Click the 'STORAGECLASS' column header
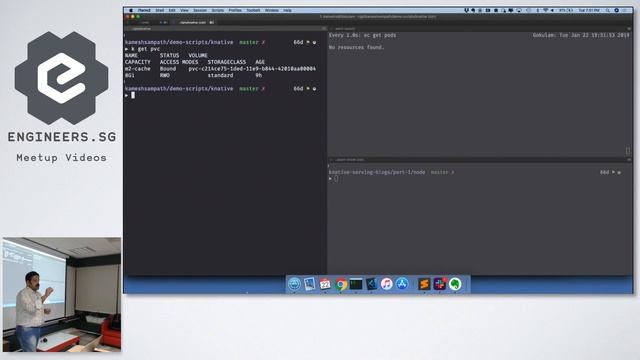 pyautogui.click(x=227, y=62)
